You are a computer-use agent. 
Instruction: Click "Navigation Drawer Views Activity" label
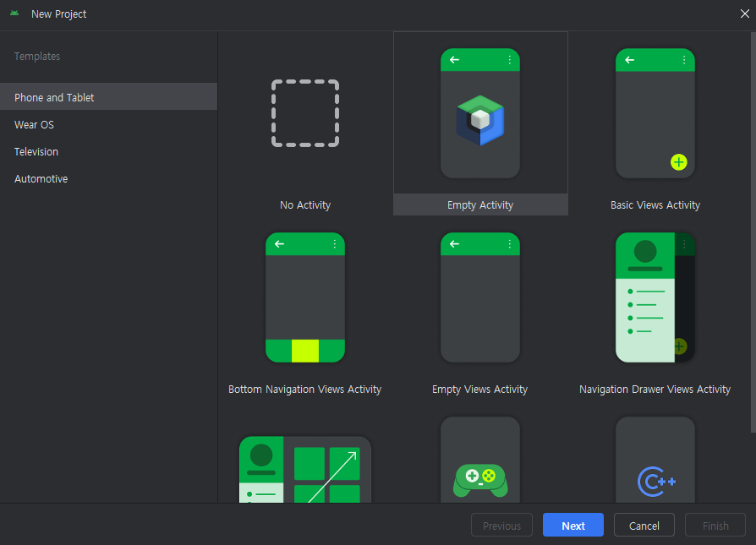tap(655, 390)
